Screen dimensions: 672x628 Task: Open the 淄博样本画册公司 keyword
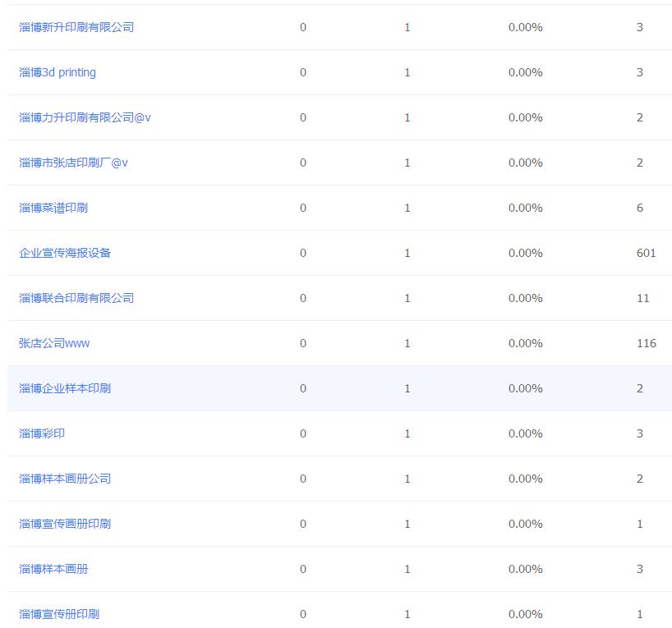tap(65, 479)
